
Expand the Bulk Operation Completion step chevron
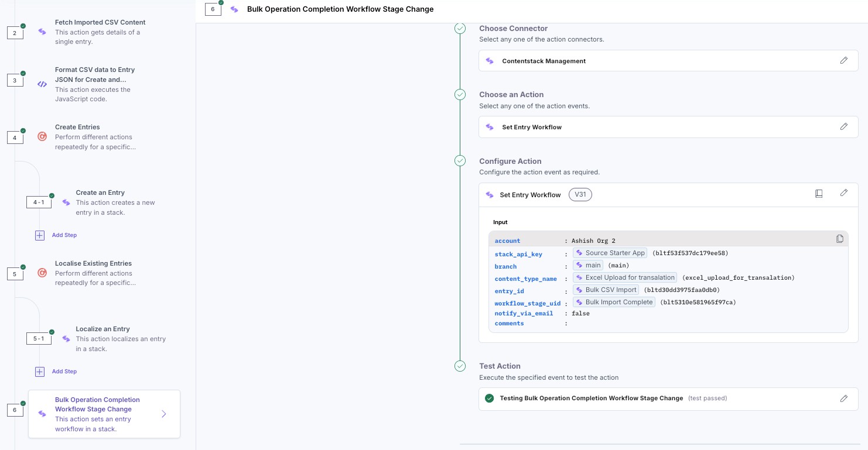164,414
